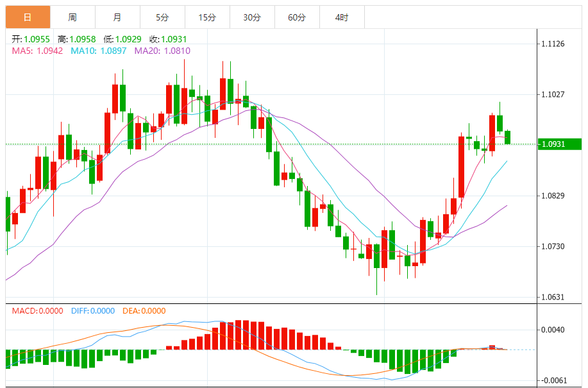Screen dimensions: 588x388
Task: Open the 15分 timeframe tab
Action: pos(207,17)
